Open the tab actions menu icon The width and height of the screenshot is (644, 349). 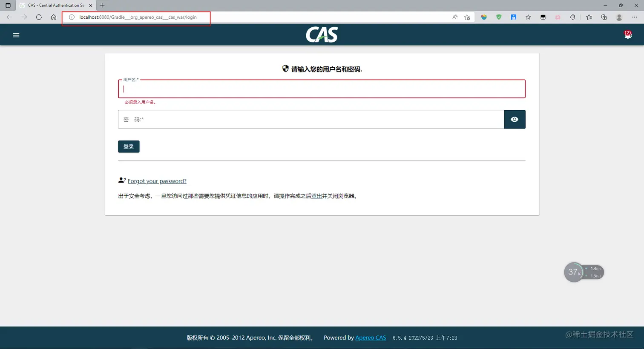pyautogui.click(x=8, y=6)
